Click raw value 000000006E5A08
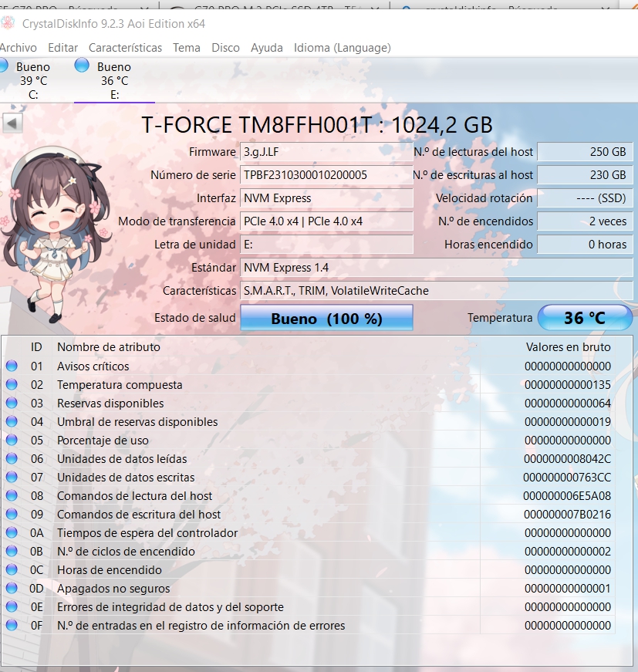Screen dimensions: 638x672 tap(567, 496)
